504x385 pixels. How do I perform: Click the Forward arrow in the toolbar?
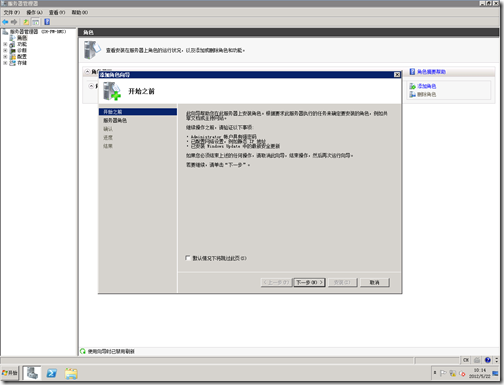[x=14, y=22]
